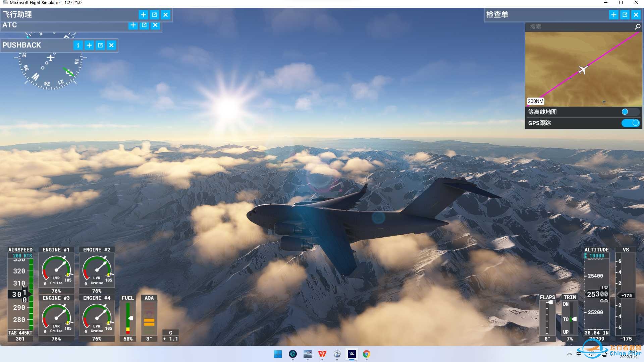Click the TAS 445KT readout
The height and width of the screenshot is (362, 644).
pyautogui.click(x=20, y=333)
